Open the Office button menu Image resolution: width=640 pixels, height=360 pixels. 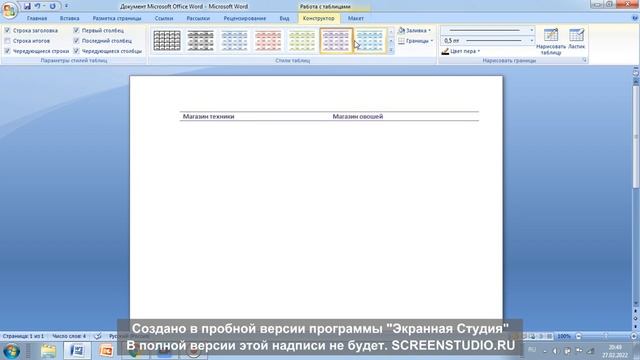pos(9,9)
